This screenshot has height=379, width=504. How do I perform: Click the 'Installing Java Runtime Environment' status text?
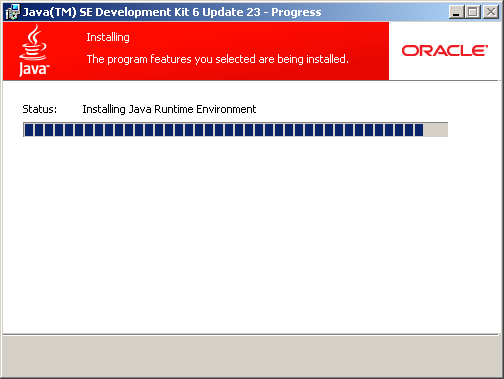[x=169, y=109]
